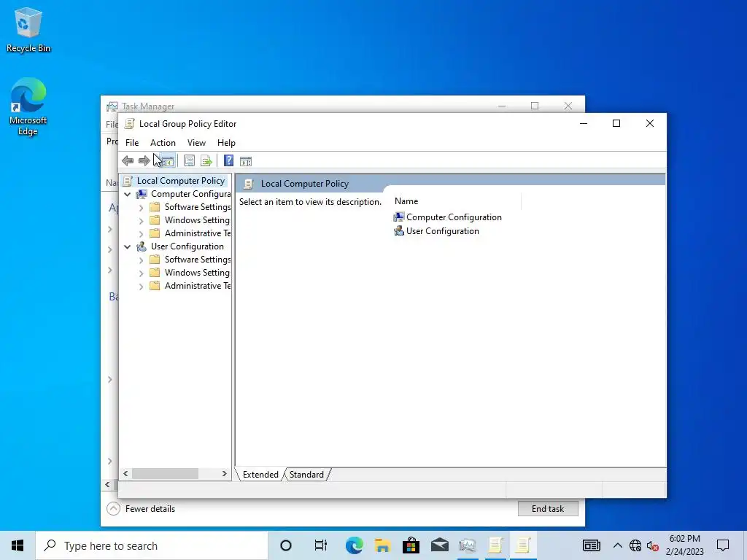Toggle Show/Hide Console Tree toolbar icon

point(167,161)
